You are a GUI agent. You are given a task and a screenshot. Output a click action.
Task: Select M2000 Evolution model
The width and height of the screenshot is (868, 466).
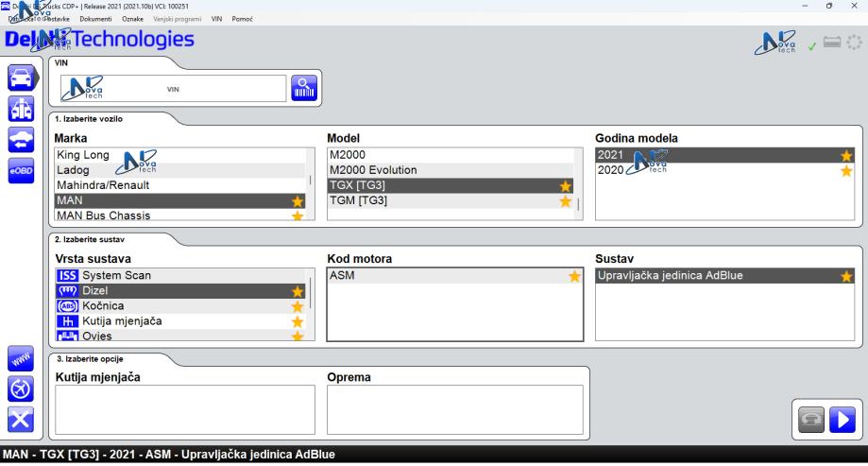(451, 170)
